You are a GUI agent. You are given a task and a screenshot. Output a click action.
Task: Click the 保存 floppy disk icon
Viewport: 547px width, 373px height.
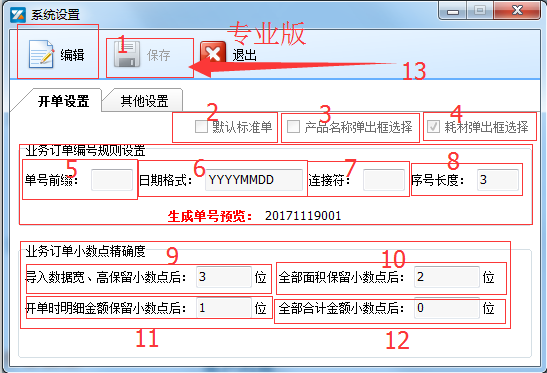point(127,54)
